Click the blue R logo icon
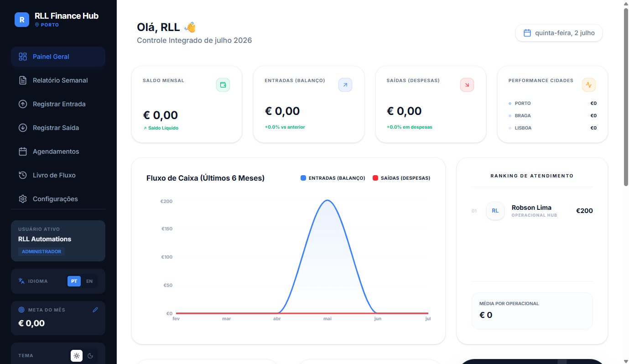This screenshot has width=629, height=364. point(22,20)
